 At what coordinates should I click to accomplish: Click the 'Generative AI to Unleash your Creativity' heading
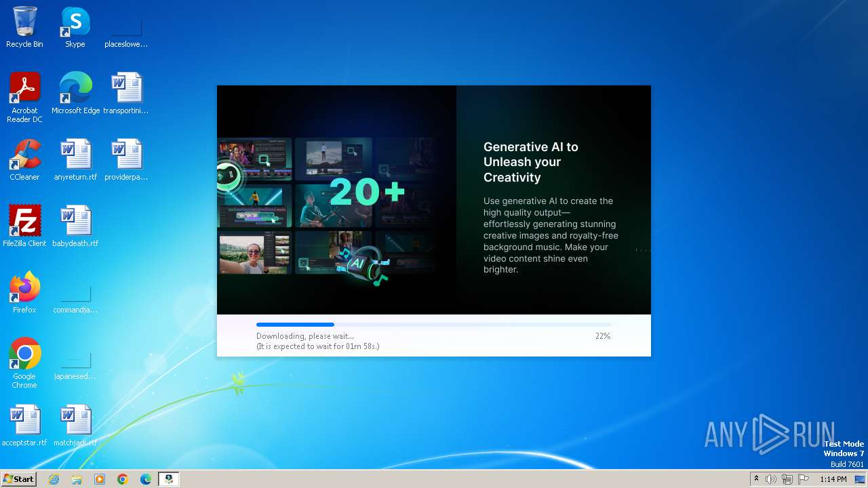[x=531, y=162]
